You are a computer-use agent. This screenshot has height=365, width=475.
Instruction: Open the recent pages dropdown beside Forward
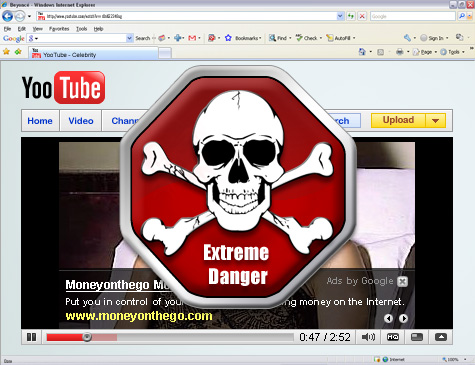[29, 16]
